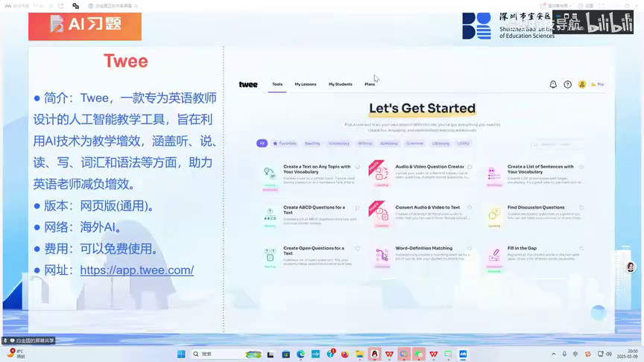Open WeChat from the taskbar

coord(418,354)
